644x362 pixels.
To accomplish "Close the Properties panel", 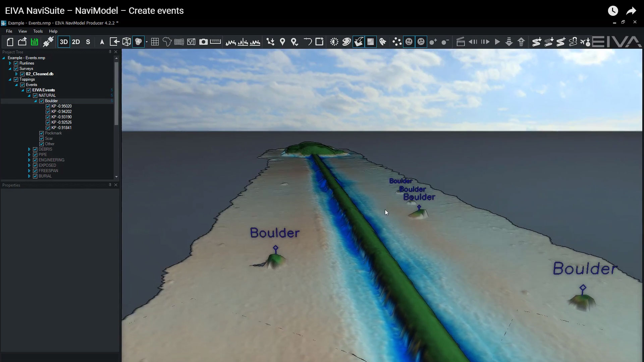I will point(116,185).
